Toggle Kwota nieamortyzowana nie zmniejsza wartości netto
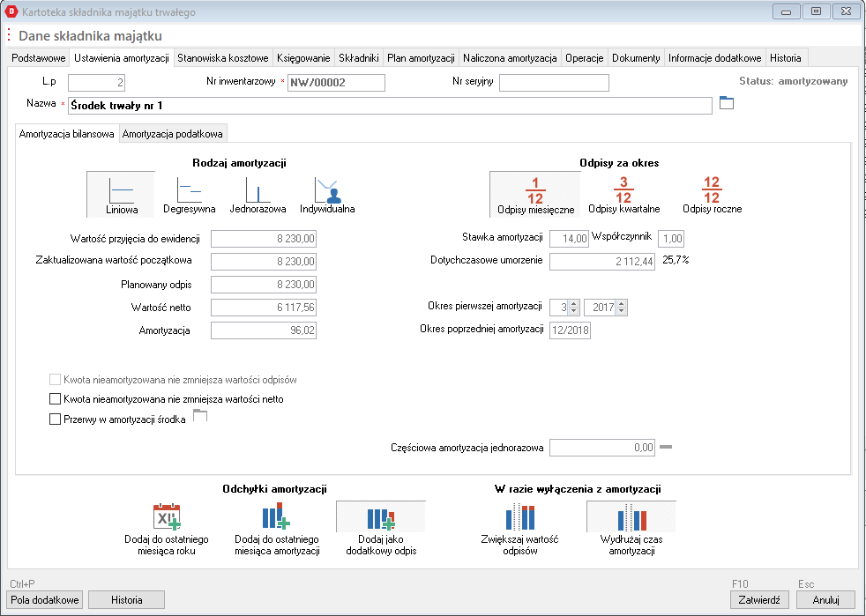 (55, 398)
